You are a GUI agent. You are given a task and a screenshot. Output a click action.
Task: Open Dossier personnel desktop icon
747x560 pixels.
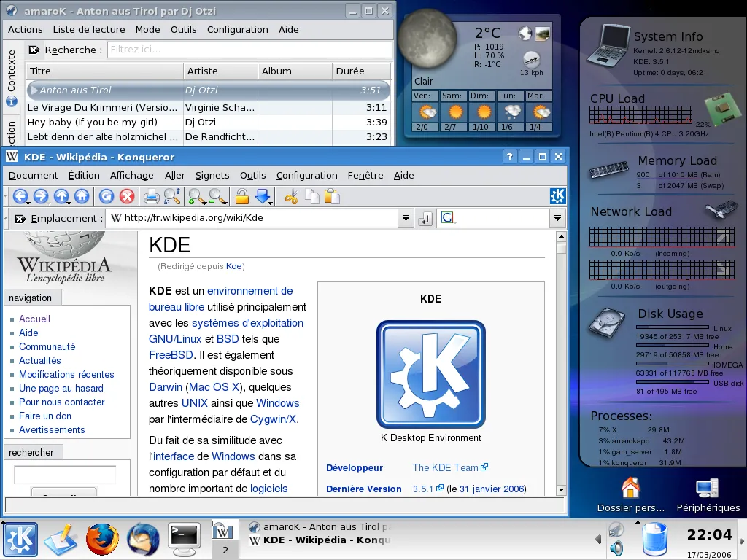click(x=630, y=495)
